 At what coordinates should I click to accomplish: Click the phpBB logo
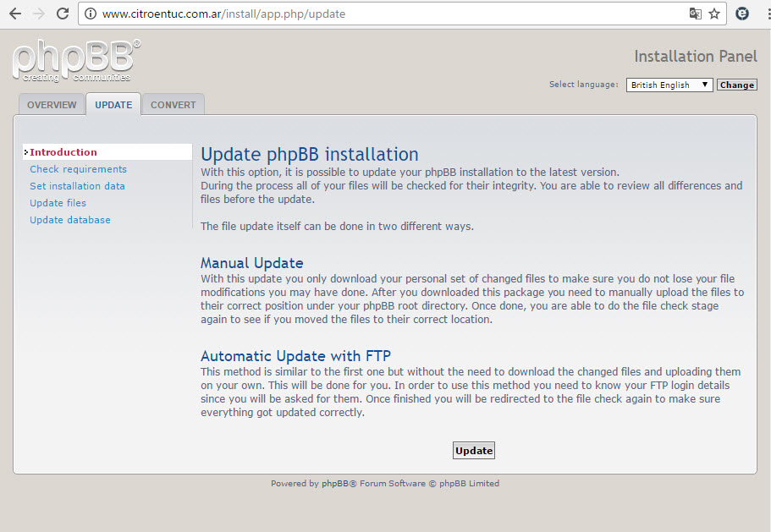coord(76,61)
